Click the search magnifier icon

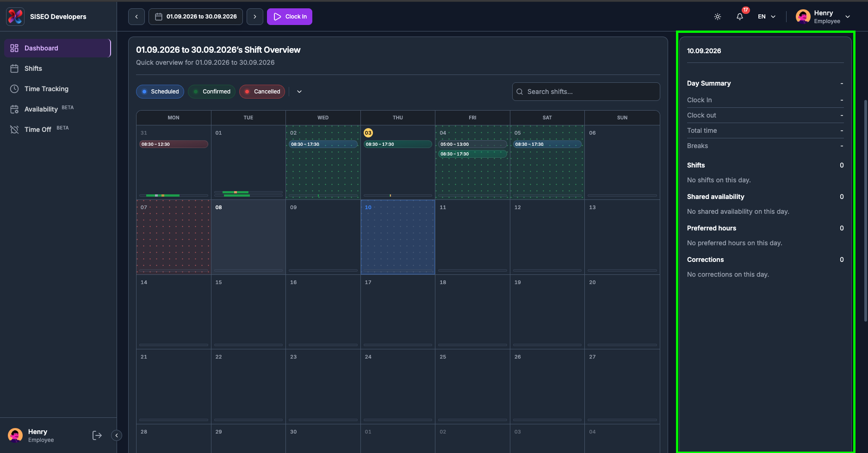coord(520,92)
